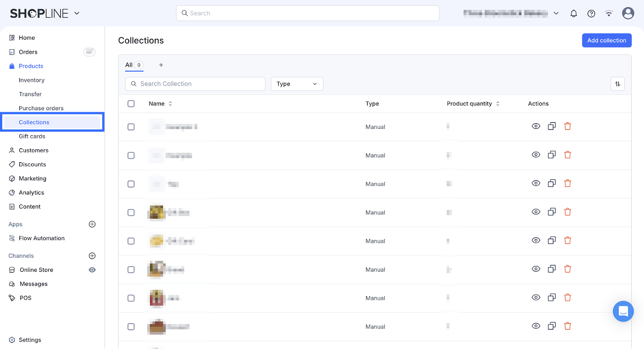Expand the store name dropdown chevron

[x=556, y=13]
